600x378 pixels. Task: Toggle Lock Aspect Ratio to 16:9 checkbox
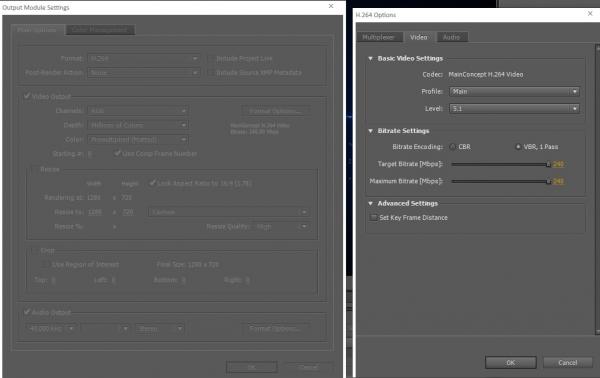pyautogui.click(x=152, y=183)
